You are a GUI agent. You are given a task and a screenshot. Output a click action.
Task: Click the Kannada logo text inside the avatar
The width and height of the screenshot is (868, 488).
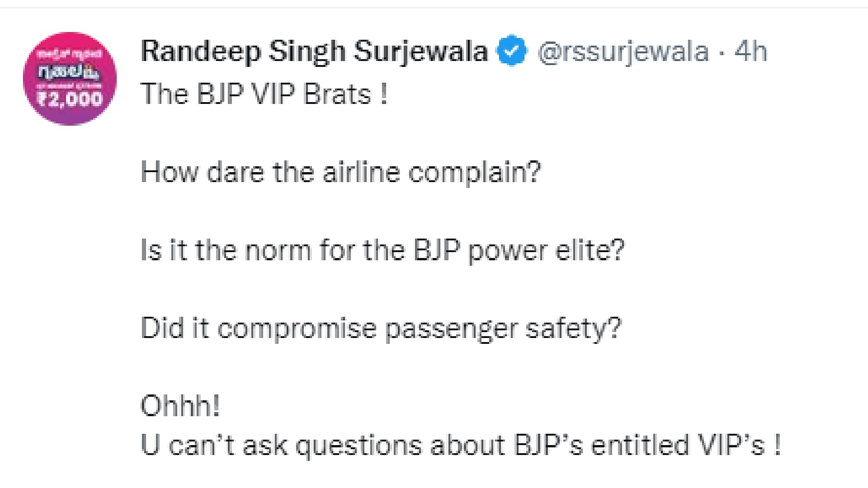click(70, 72)
